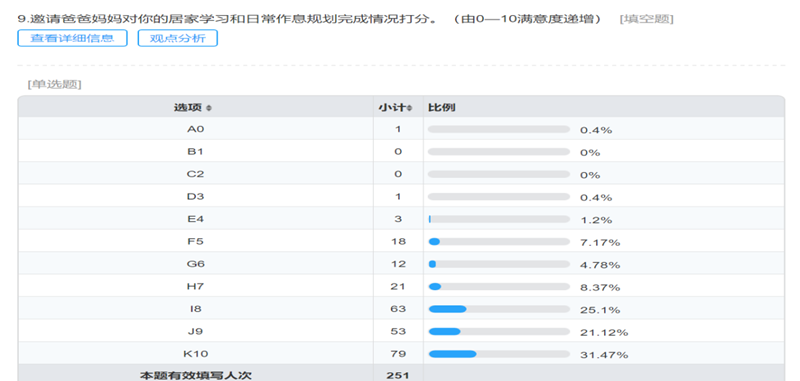The image size is (800, 381).
Task: Click the [单选题] label
Action: [x=54, y=85]
